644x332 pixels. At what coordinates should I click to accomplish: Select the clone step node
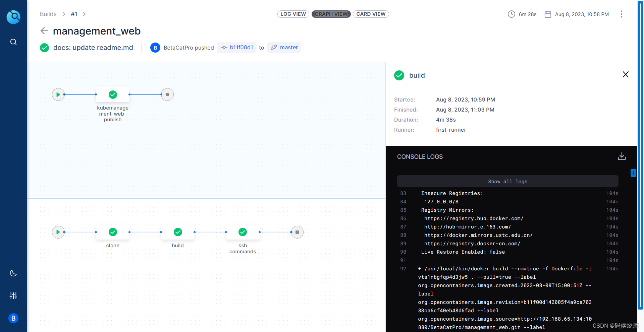[x=113, y=232]
